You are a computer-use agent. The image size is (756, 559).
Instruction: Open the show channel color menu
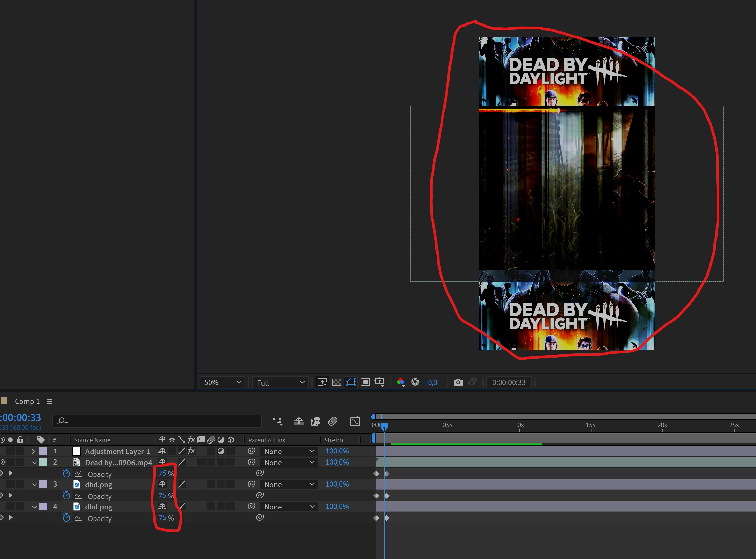[x=401, y=382]
